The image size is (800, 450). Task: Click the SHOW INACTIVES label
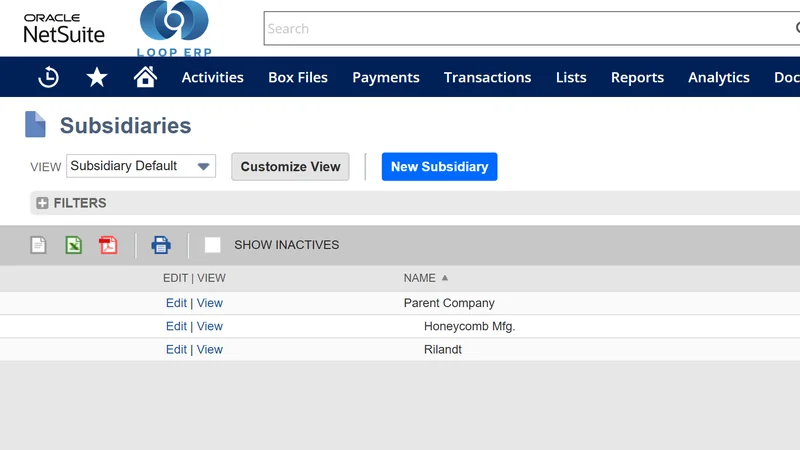(287, 245)
